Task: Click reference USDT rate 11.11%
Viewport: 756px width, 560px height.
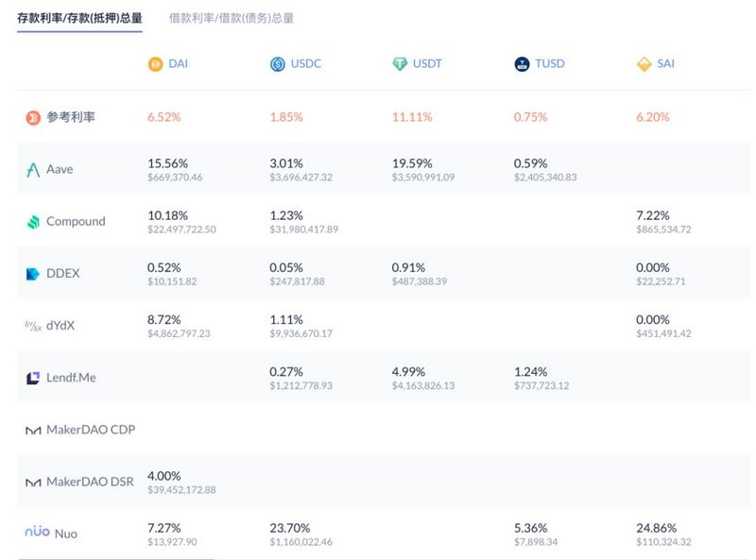Action: 412,117
